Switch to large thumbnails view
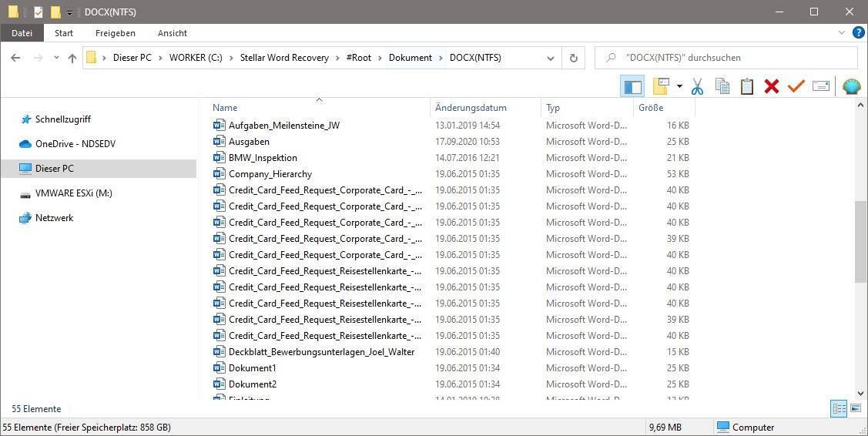 [x=856, y=408]
